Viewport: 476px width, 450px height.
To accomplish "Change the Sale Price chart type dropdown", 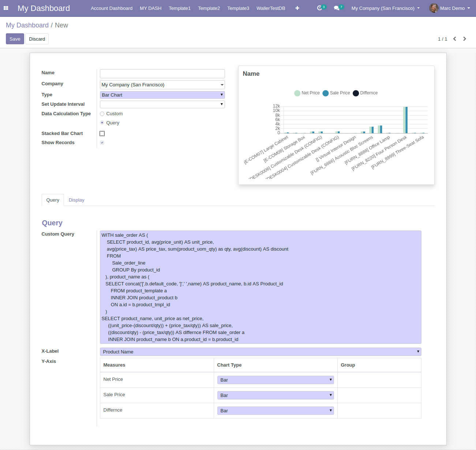I will pos(276,395).
